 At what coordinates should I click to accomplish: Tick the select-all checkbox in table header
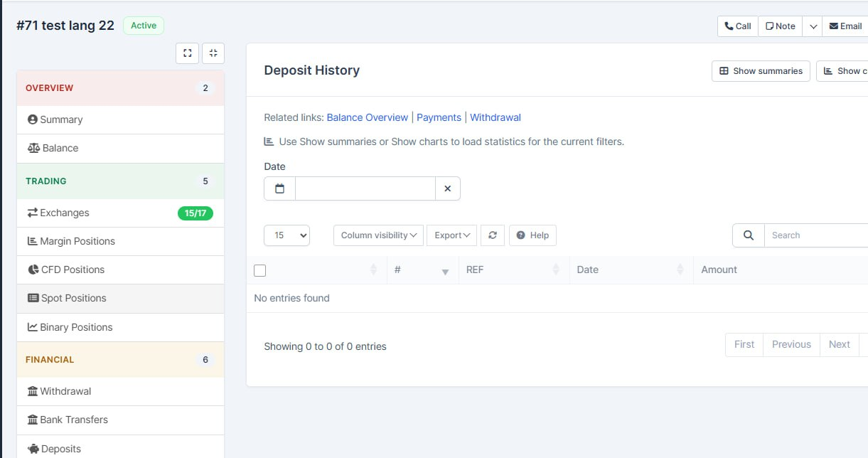260,270
